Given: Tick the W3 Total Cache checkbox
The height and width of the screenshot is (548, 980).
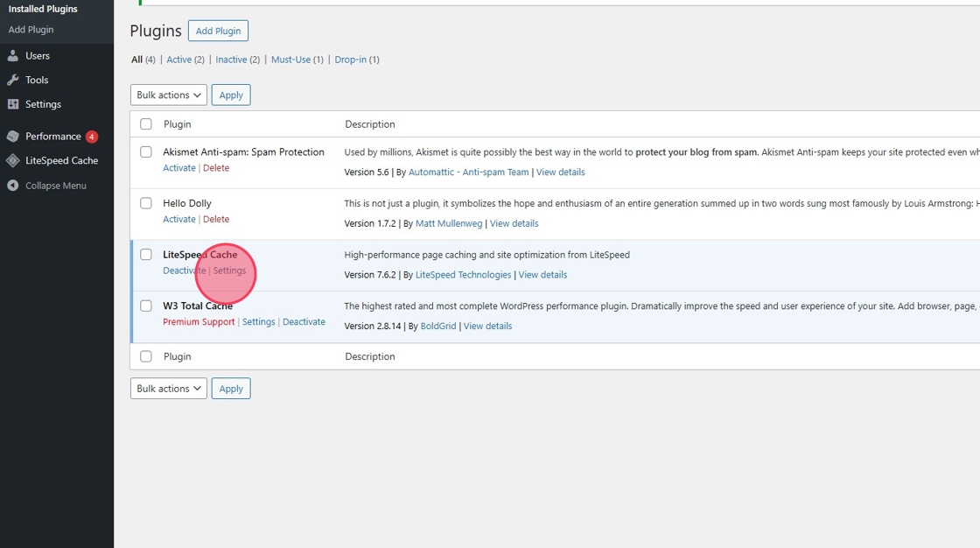Looking at the screenshot, I should click(x=146, y=306).
